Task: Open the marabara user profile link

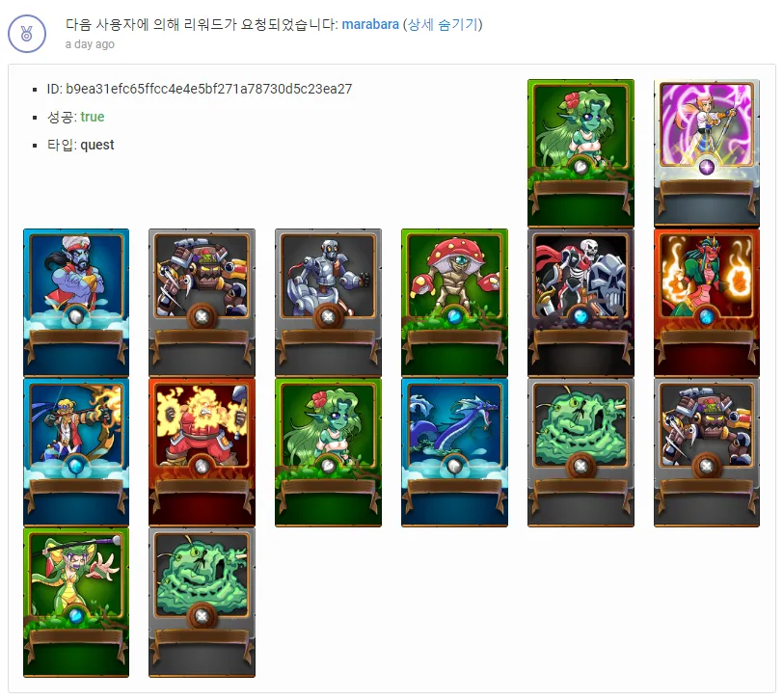Action: [370, 24]
